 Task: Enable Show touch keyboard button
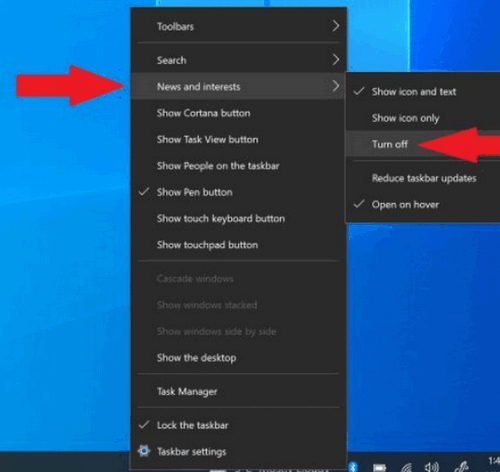[238, 218]
